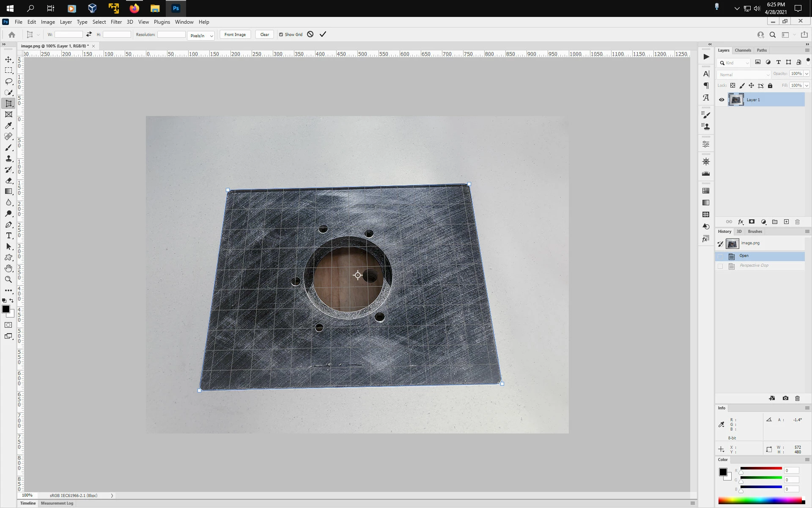Open the Pixels/in units dropdown

201,36
